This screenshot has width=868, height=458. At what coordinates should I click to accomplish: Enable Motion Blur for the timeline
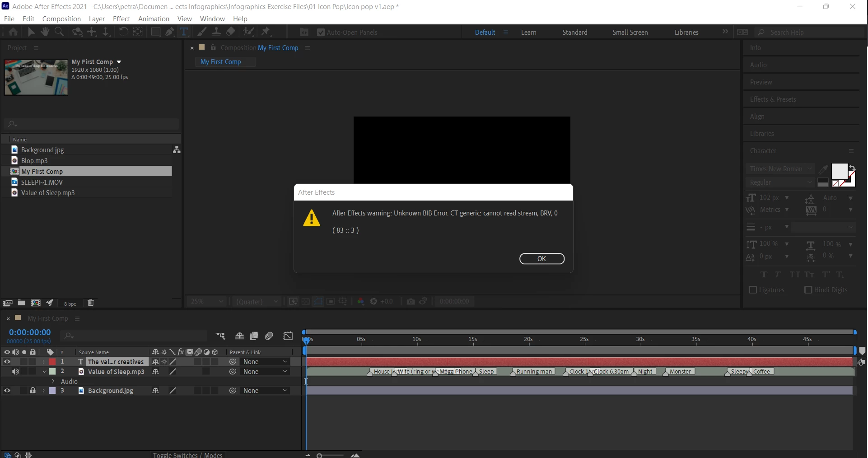pyautogui.click(x=270, y=336)
